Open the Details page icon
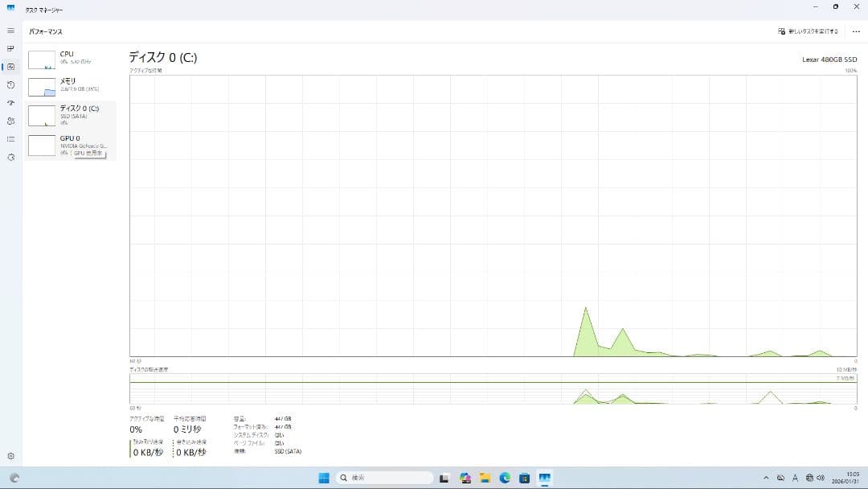 [10, 139]
